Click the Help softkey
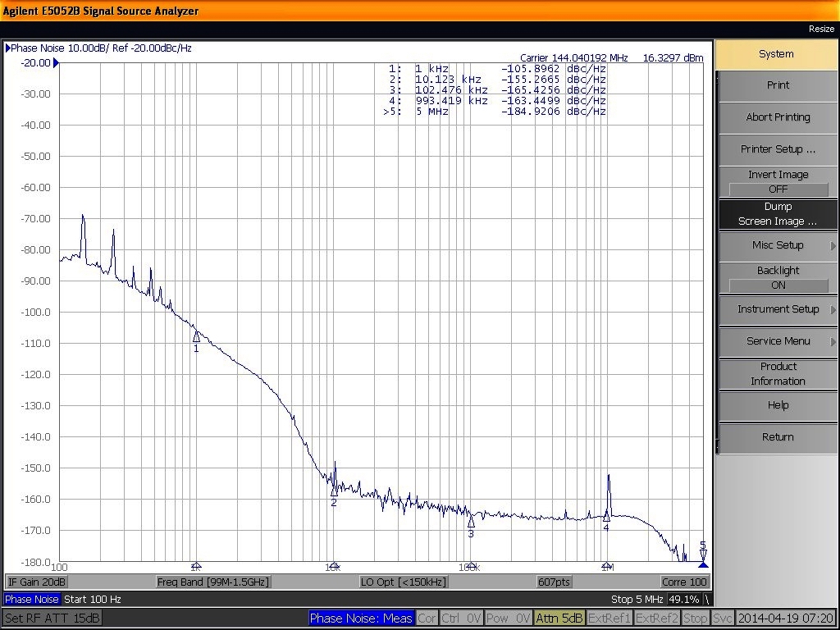 [x=778, y=405]
